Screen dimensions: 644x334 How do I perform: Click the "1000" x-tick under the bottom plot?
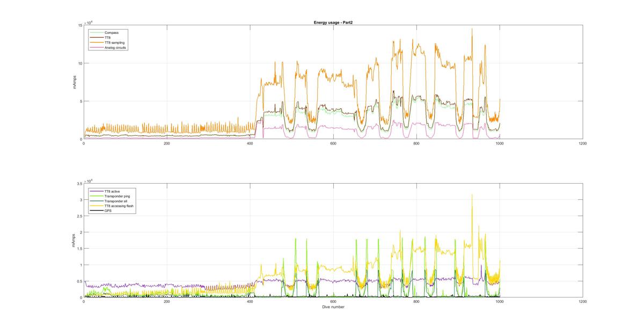pos(500,302)
